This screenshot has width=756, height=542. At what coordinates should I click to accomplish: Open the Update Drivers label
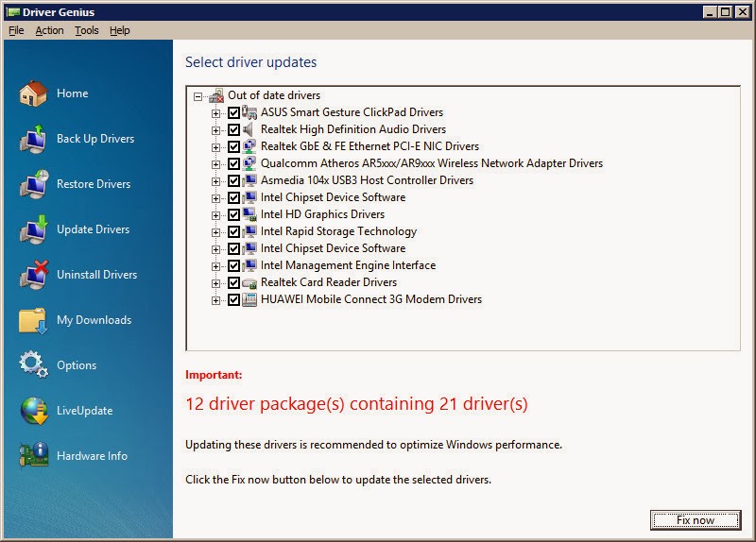pyautogui.click(x=93, y=229)
